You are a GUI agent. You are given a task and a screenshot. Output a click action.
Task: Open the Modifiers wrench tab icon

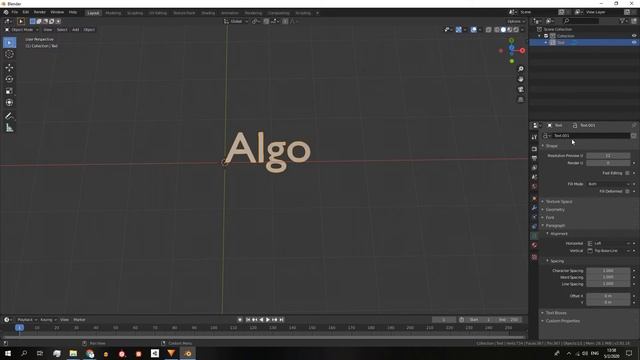tap(534, 208)
